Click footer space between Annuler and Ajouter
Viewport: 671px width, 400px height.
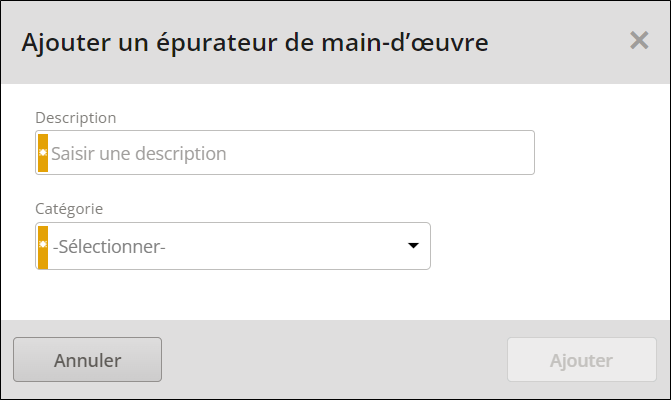pyautogui.click(x=334, y=360)
